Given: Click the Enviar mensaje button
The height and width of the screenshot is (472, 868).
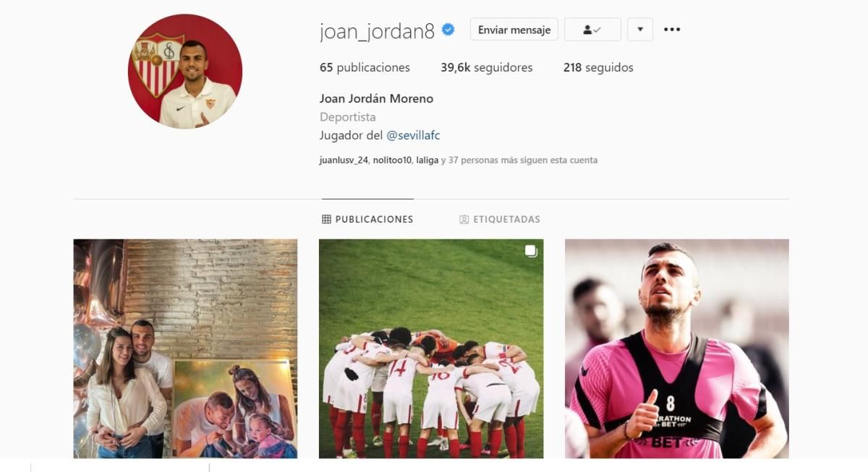Looking at the screenshot, I should [x=514, y=30].
